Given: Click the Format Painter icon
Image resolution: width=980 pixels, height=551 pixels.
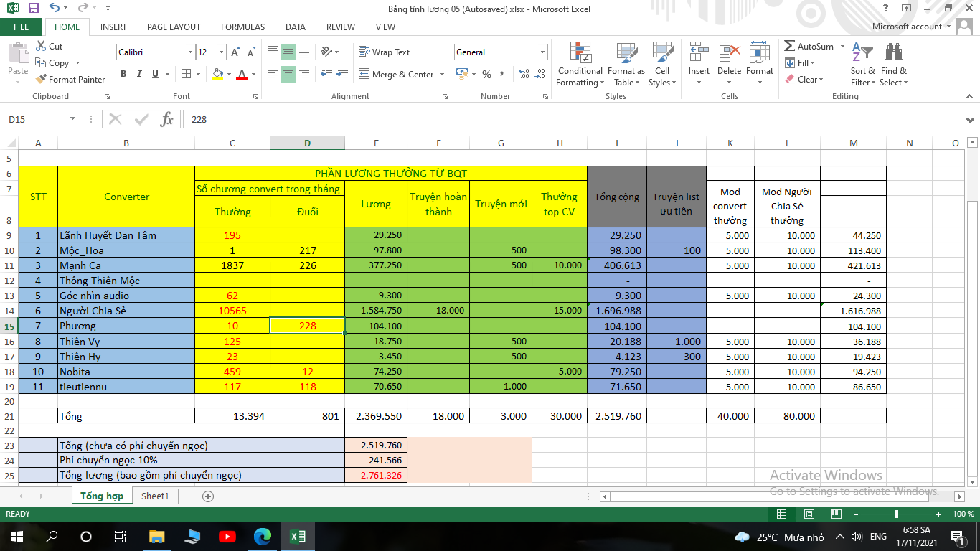Looking at the screenshot, I should [41, 80].
